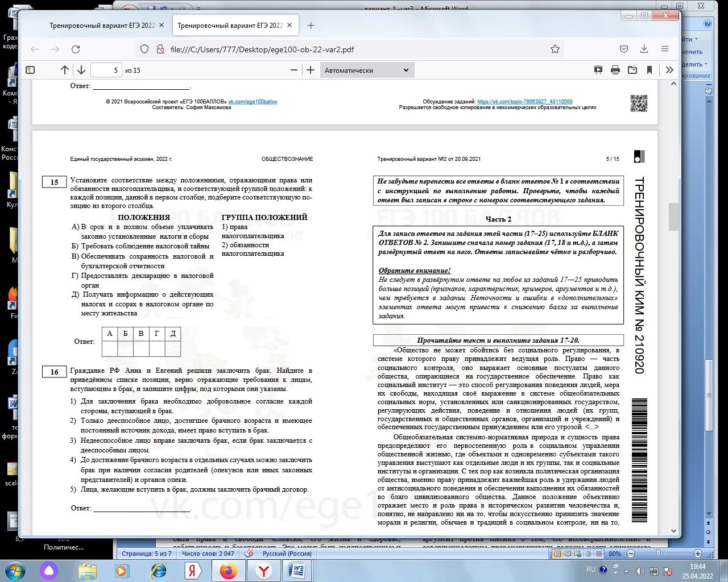Screen dimensions: 728x582
Task: Show site connection info icon
Action: click(x=160, y=49)
